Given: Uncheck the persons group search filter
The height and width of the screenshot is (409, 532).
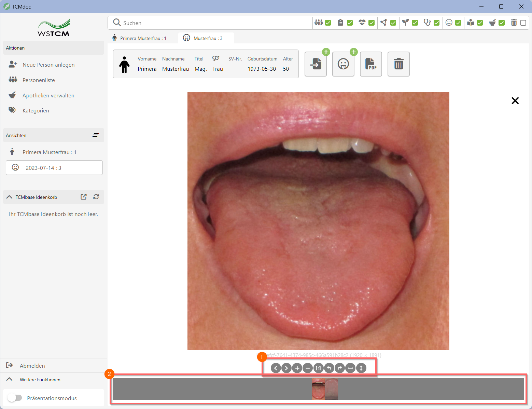Looking at the screenshot, I should point(328,23).
